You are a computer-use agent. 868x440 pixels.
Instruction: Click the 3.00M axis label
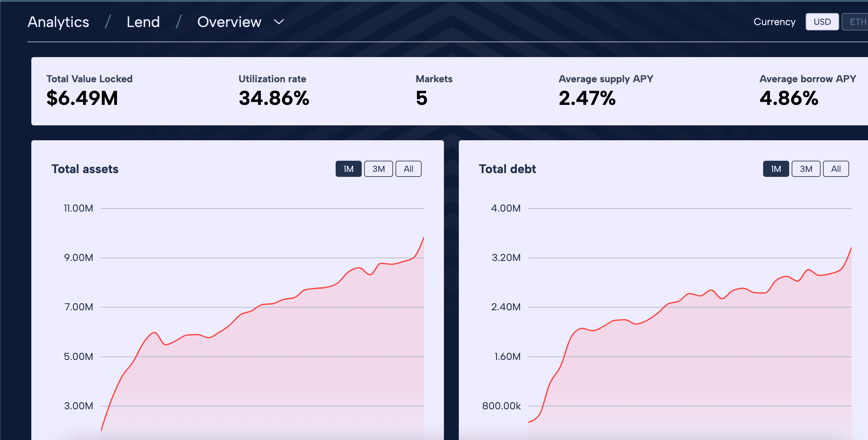coord(78,406)
